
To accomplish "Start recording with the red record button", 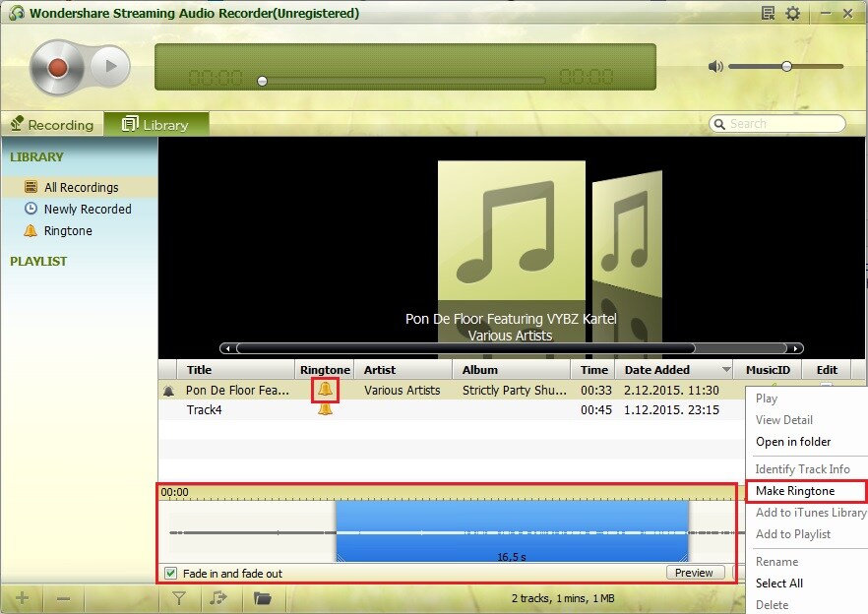I will coord(57,67).
